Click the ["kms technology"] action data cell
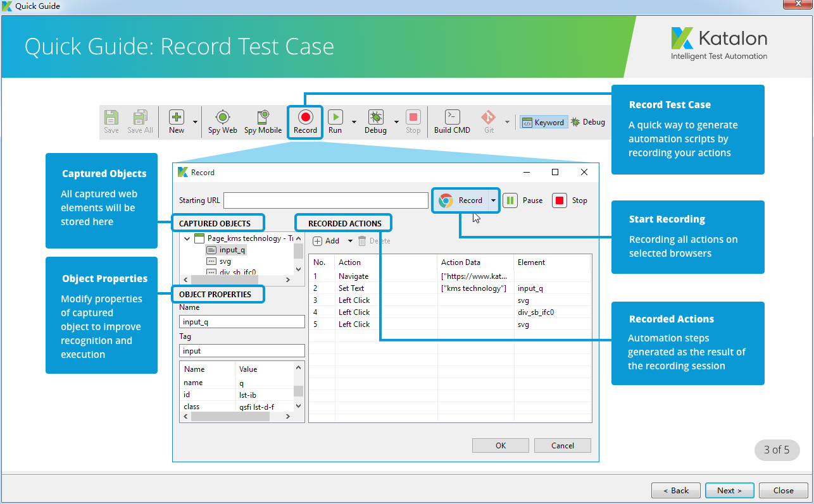 [x=475, y=288]
